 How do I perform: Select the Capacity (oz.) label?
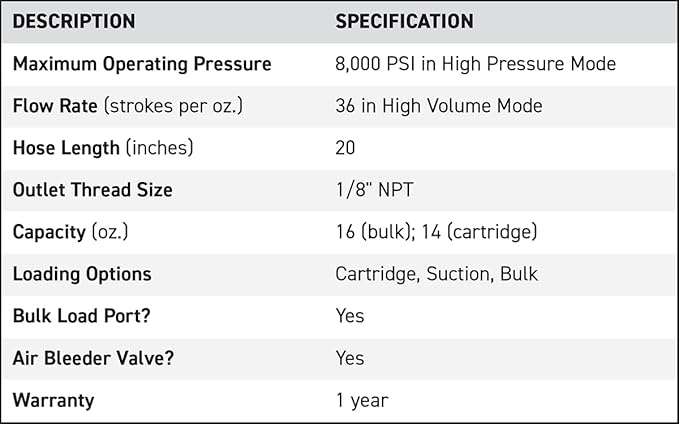coord(71,232)
